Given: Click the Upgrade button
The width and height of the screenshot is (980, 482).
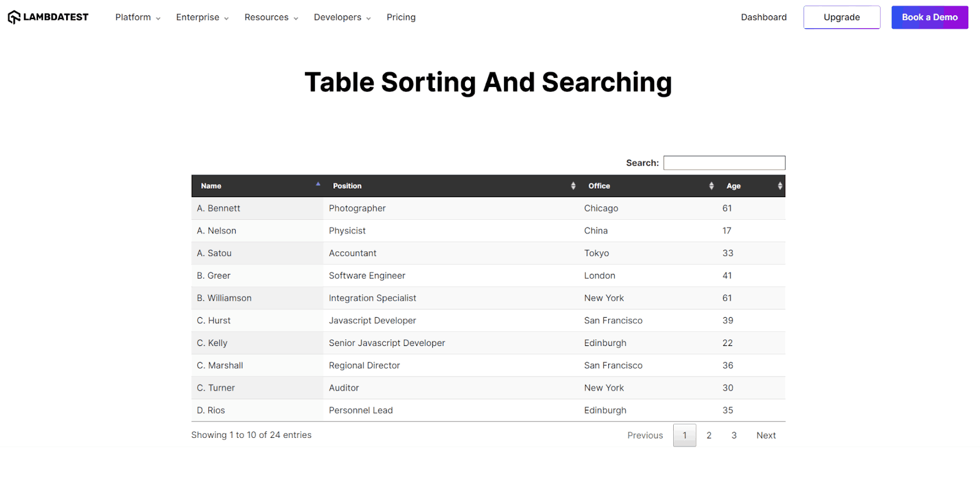Looking at the screenshot, I should click(842, 17).
